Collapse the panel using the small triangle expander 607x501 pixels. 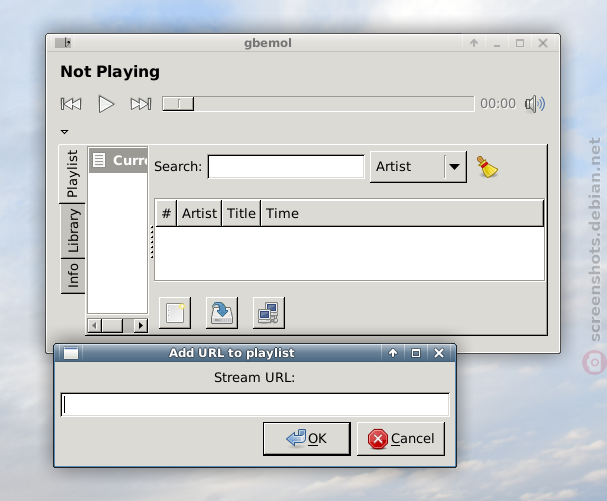65,132
